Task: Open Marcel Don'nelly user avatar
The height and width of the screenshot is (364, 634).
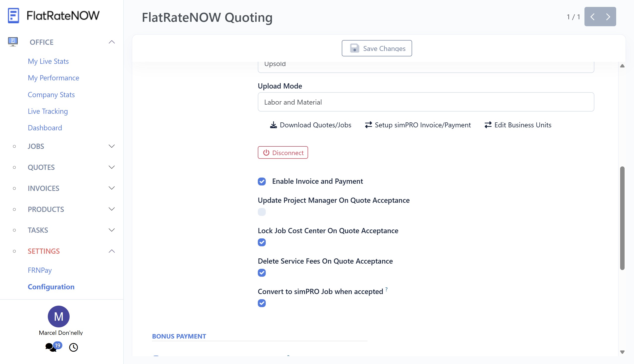Action: point(58,316)
